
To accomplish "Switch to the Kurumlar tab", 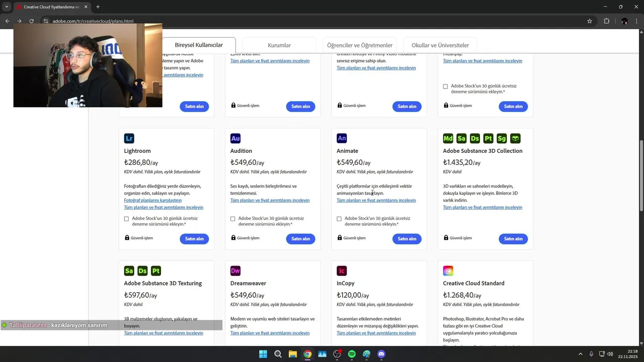I will (x=279, y=45).
